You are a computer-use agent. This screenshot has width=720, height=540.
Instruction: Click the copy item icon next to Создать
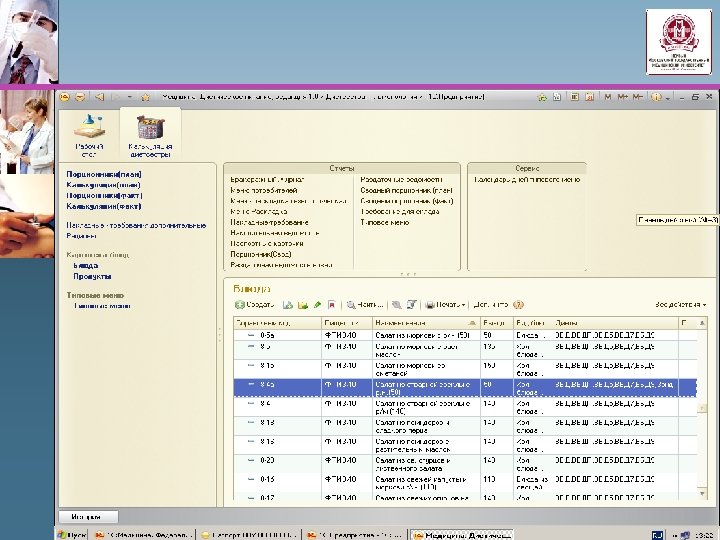(288, 305)
